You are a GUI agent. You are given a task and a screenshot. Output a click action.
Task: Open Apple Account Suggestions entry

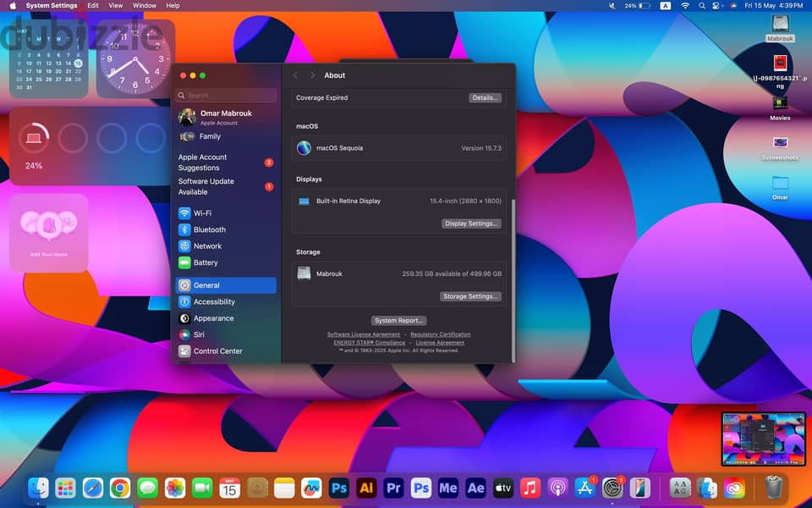[226, 163]
